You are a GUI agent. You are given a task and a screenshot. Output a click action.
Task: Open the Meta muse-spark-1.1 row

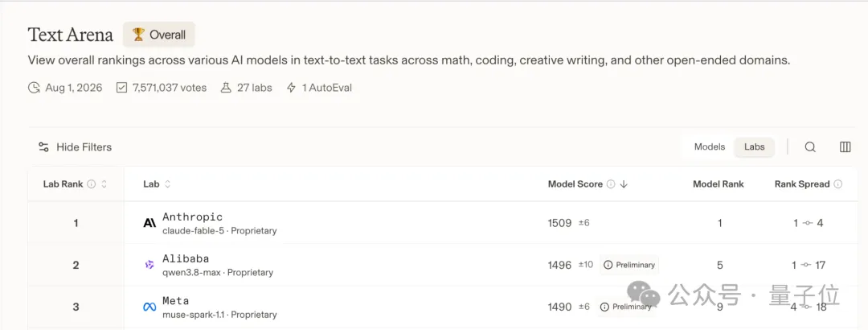pyautogui.click(x=442, y=307)
